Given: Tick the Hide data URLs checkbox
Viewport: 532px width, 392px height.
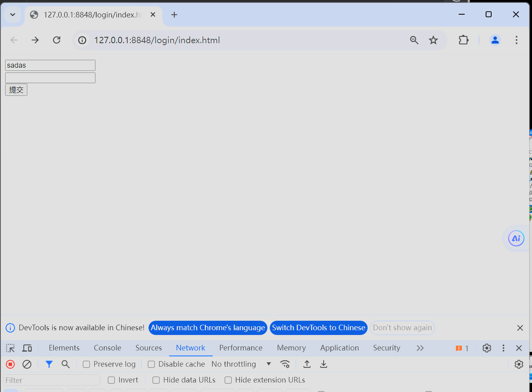Looking at the screenshot, I should tap(156, 380).
